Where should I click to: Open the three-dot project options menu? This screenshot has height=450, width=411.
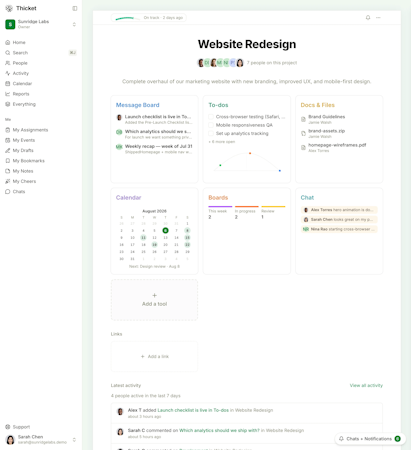point(378,17)
